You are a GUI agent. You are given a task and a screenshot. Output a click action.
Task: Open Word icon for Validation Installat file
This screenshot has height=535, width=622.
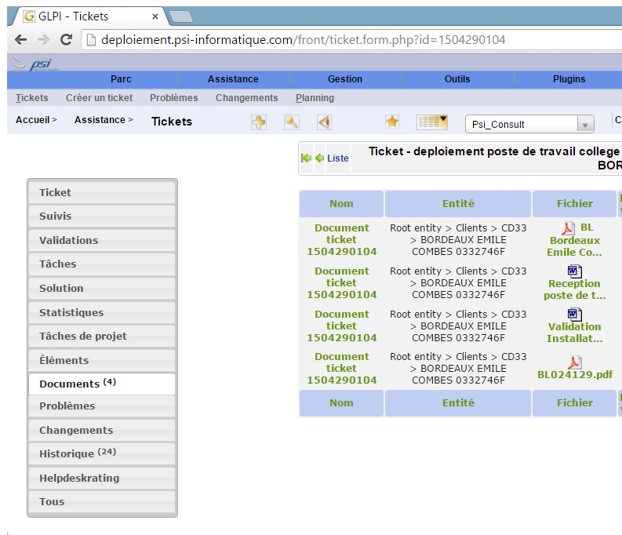tap(574, 314)
